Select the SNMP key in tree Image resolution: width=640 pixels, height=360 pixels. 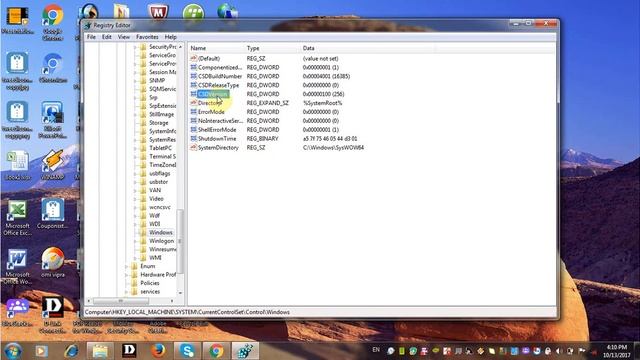157,81
